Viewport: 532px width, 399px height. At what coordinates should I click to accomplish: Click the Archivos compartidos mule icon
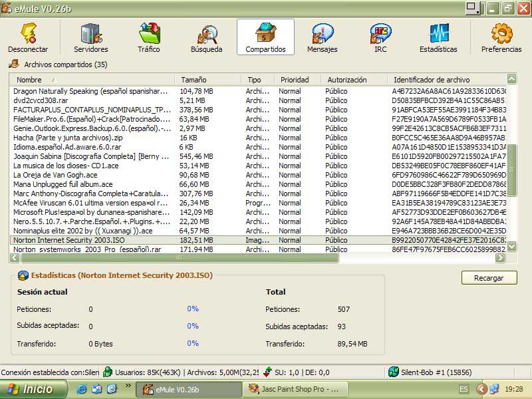pos(13,64)
